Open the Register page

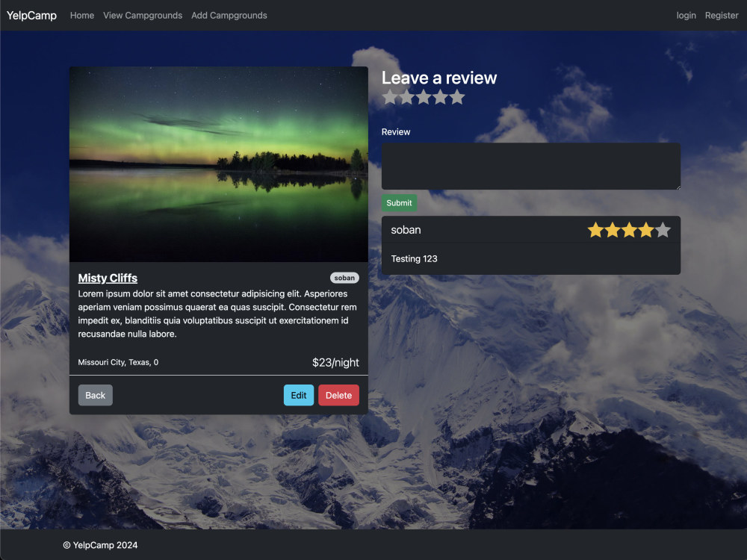pyautogui.click(x=722, y=15)
